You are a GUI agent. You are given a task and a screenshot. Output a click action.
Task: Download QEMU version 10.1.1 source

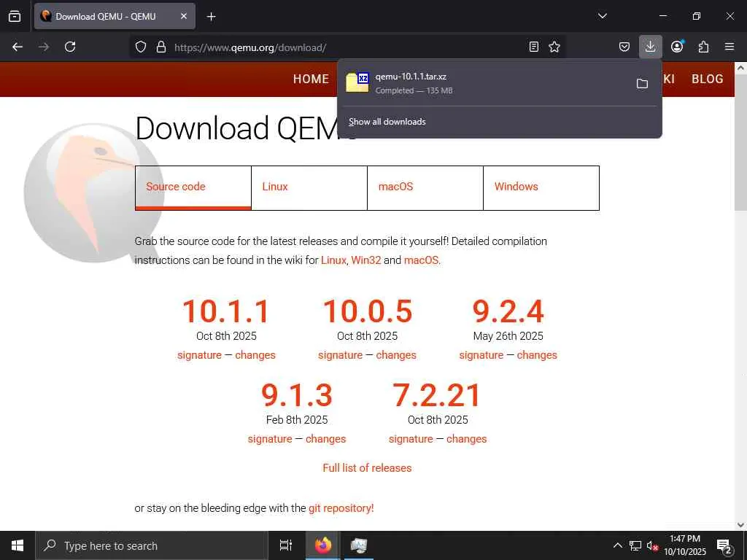click(226, 311)
